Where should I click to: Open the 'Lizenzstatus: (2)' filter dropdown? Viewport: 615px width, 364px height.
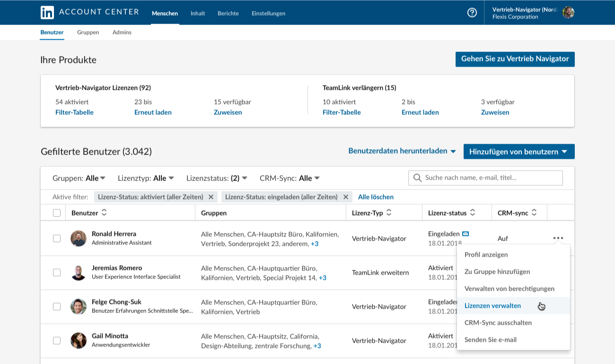click(x=217, y=178)
